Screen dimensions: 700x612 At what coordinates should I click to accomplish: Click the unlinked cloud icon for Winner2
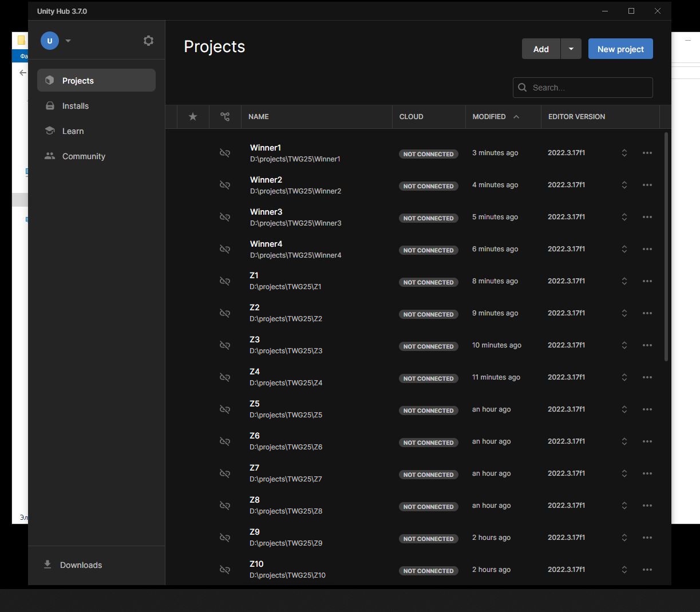(x=225, y=185)
